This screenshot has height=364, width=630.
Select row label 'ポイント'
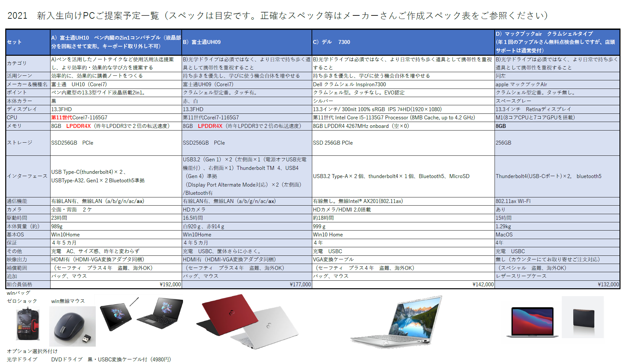coord(28,92)
